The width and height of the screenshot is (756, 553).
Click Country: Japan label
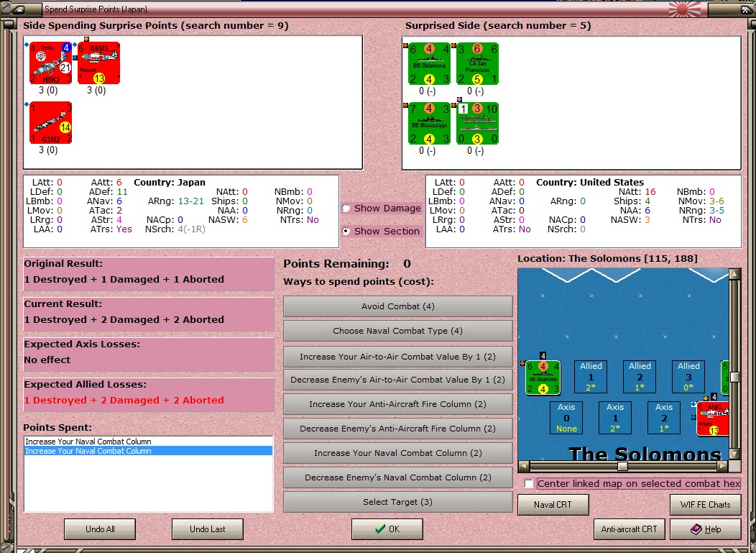170,183
